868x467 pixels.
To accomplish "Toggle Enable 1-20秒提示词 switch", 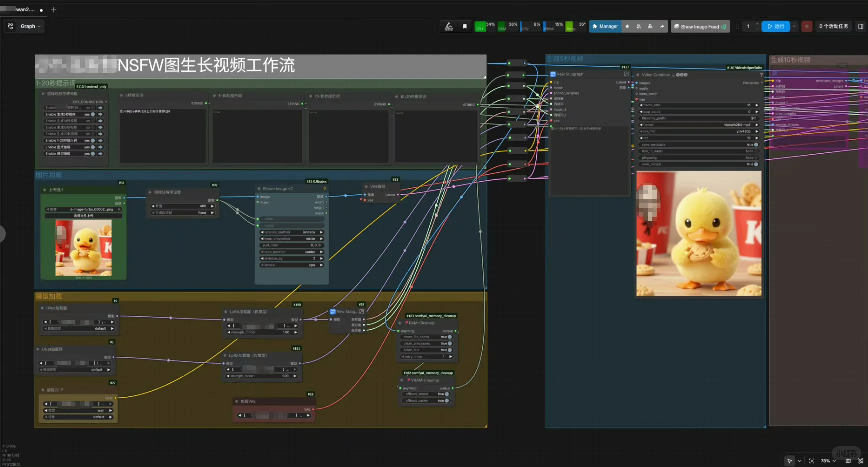I will [93, 141].
